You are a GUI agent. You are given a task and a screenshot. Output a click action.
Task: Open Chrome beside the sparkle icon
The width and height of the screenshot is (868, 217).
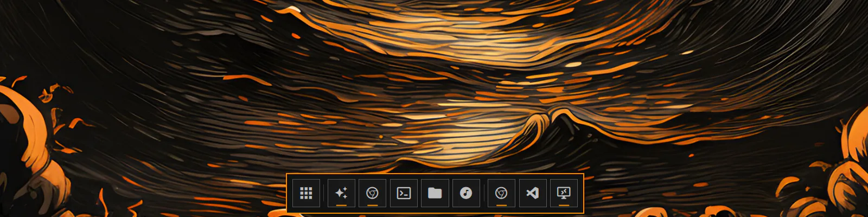(372, 193)
